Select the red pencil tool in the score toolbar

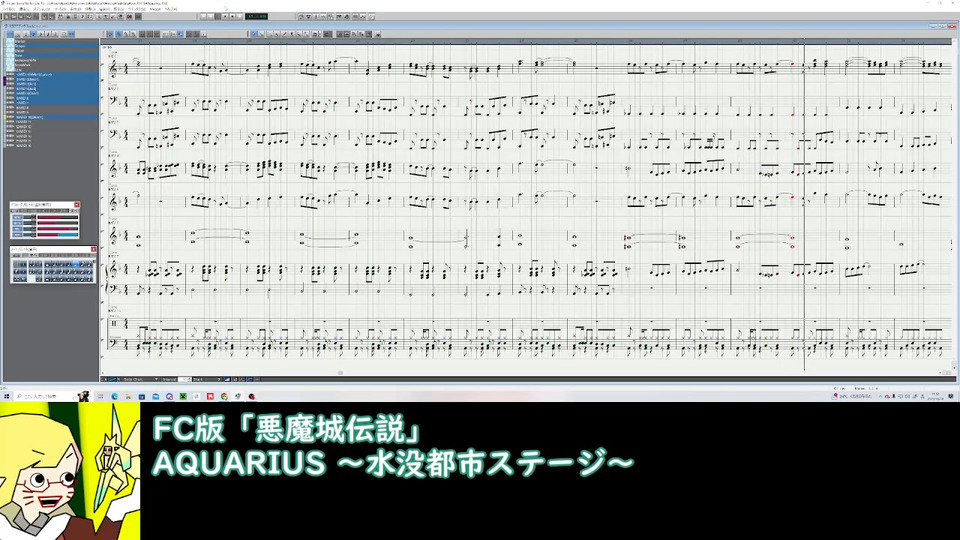[284, 34]
